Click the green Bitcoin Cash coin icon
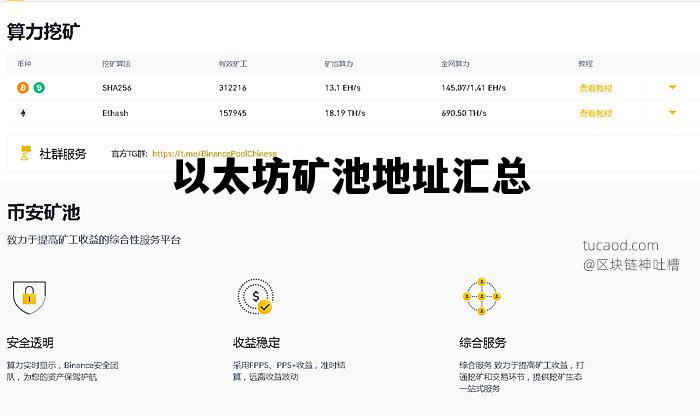700x420 pixels. [x=39, y=87]
